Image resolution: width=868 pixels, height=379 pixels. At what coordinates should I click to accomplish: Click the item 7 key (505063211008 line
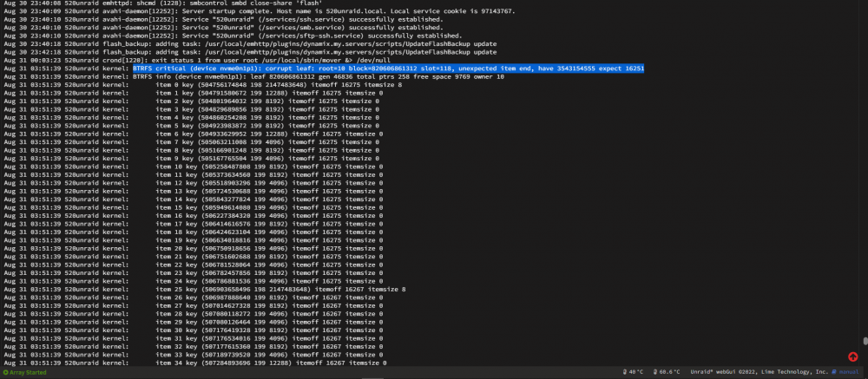[x=192, y=142]
